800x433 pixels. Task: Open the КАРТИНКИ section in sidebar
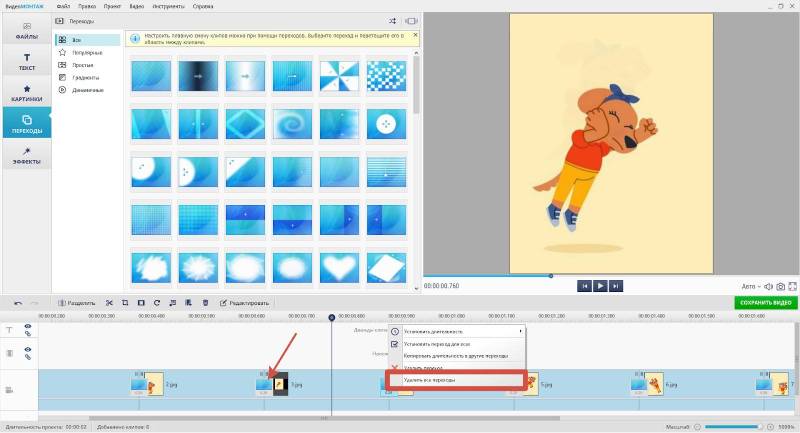[x=27, y=93]
